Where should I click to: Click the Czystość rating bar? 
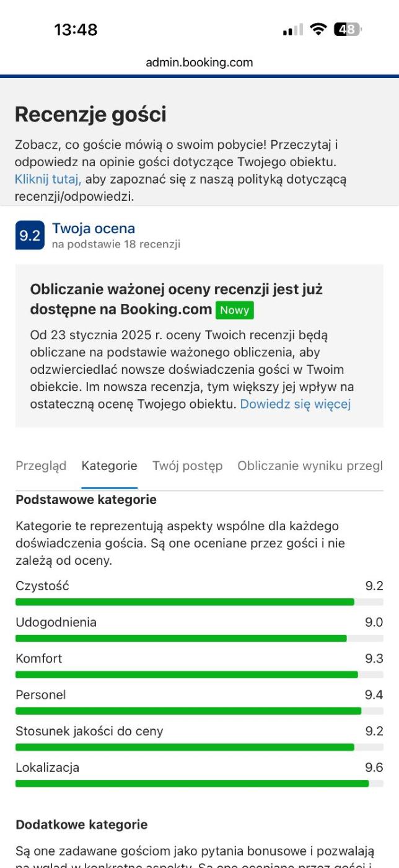tap(199, 601)
